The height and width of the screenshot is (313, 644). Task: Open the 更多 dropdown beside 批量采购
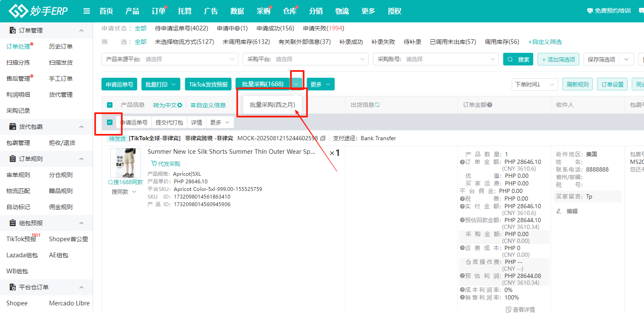click(321, 84)
